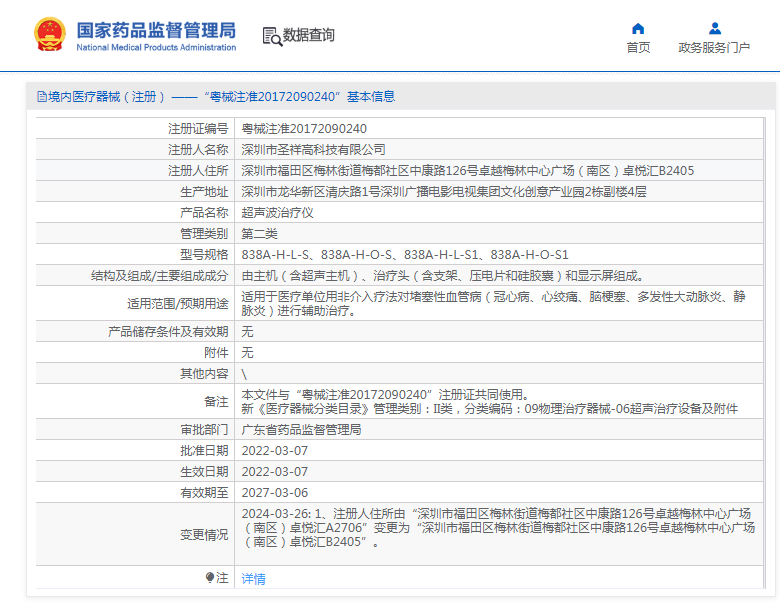The width and height of the screenshot is (780, 612).
Task: Open 政务服务门户 text link
Action: click(714, 47)
